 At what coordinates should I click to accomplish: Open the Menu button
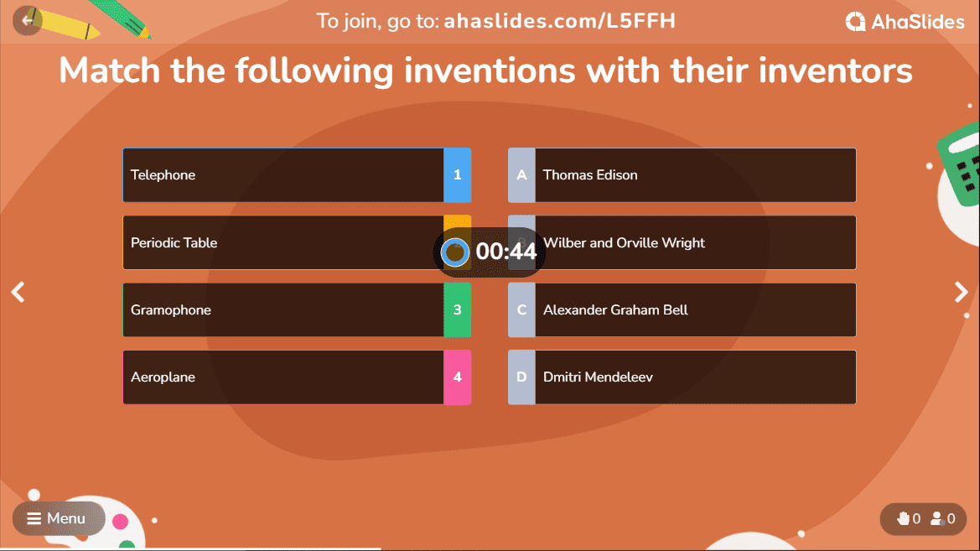click(x=59, y=518)
